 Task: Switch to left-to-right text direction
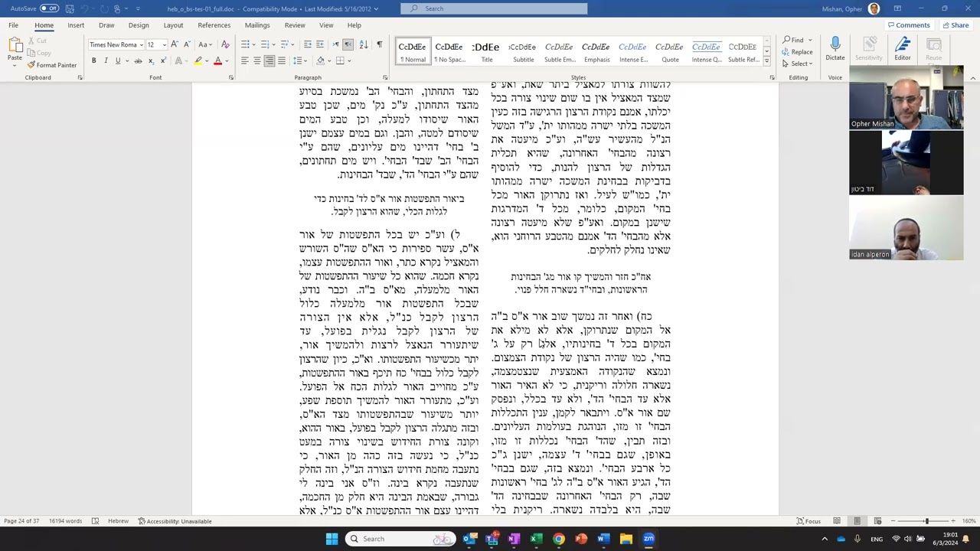coord(335,44)
